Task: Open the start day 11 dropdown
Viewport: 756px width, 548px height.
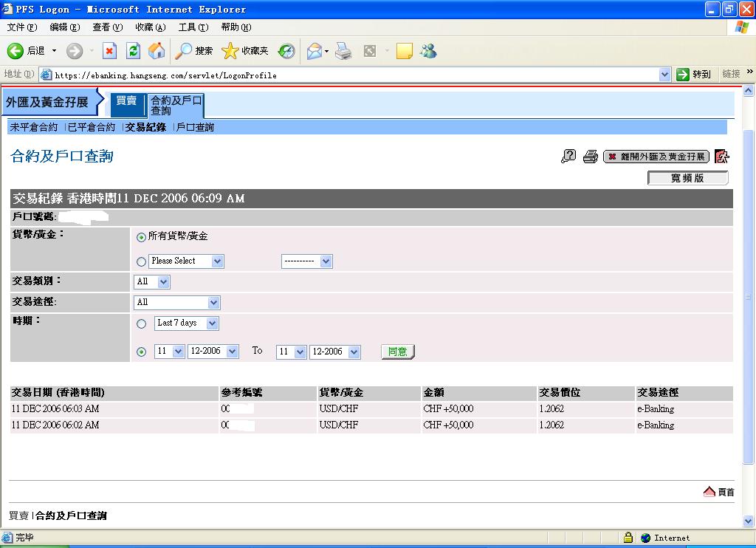Action: click(169, 352)
